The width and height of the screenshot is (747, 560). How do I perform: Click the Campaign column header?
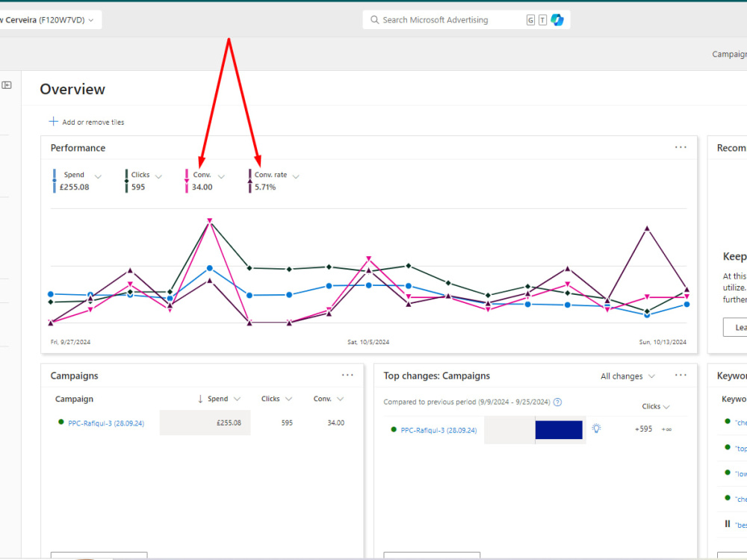tap(74, 399)
